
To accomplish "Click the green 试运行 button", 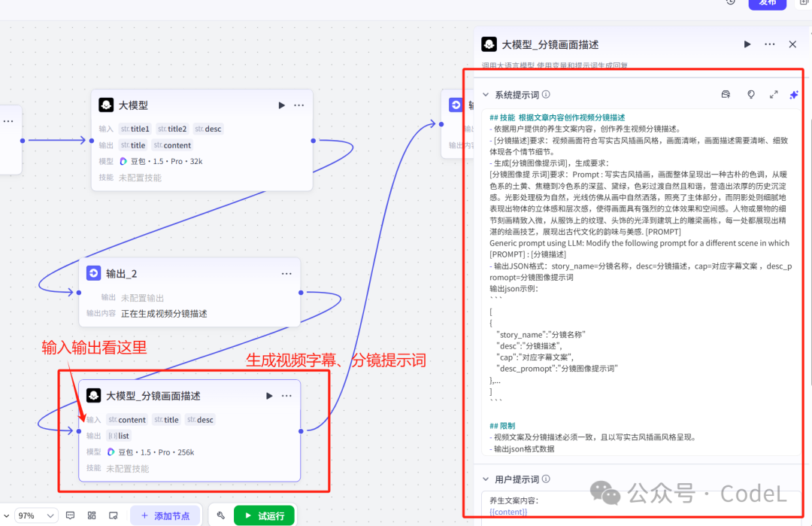I will (264, 515).
